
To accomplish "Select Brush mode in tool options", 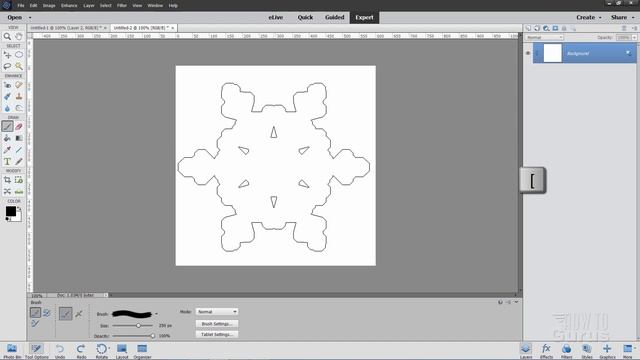I will click(36, 313).
